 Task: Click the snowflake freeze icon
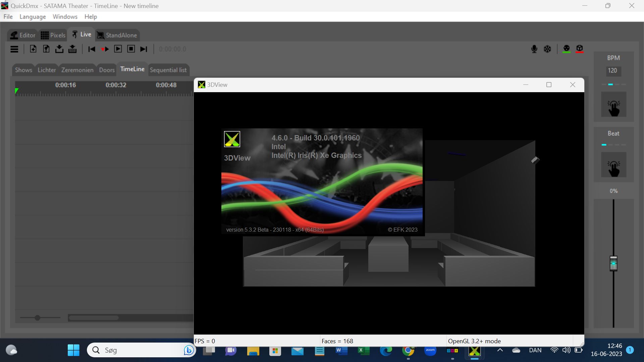[x=547, y=49]
